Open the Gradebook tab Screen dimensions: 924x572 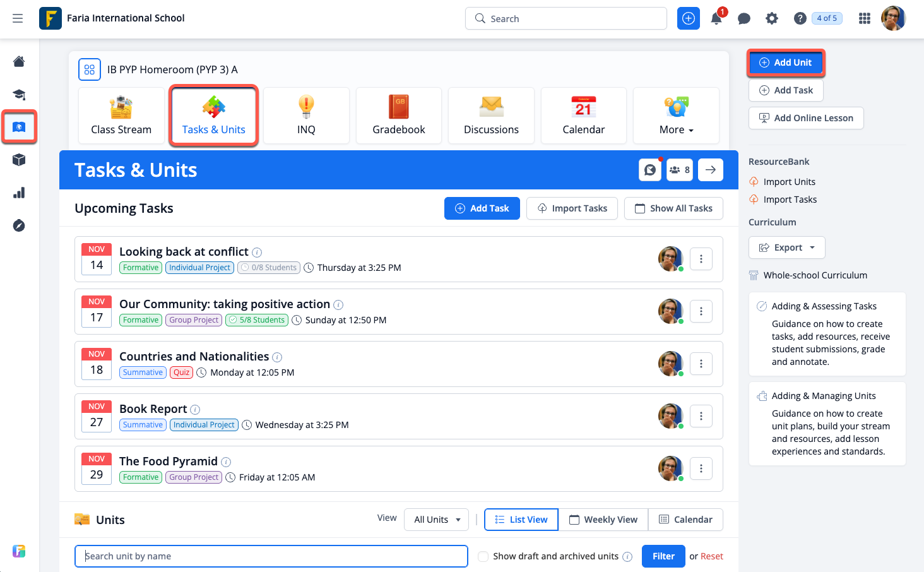point(399,116)
